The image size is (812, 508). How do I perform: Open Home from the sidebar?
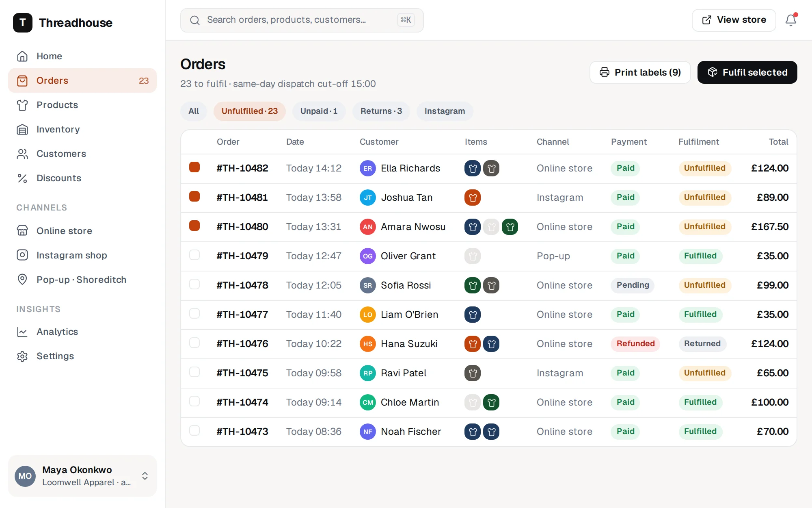pyautogui.click(x=82, y=56)
